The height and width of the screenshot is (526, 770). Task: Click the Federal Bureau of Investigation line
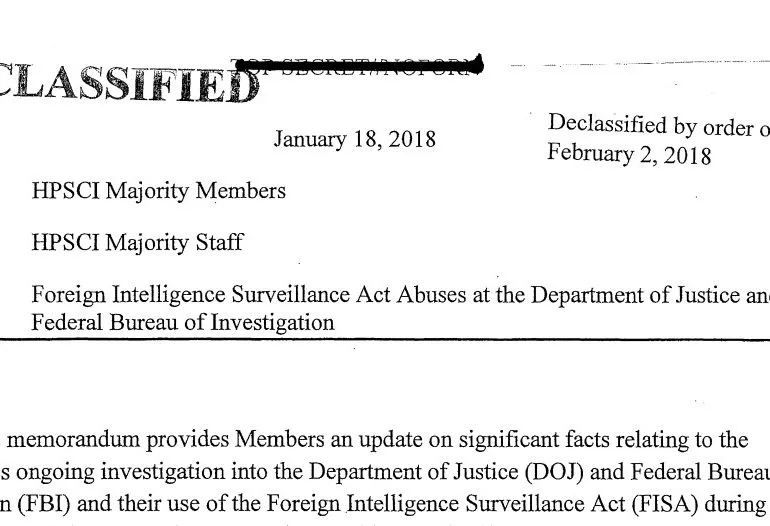[x=183, y=323]
